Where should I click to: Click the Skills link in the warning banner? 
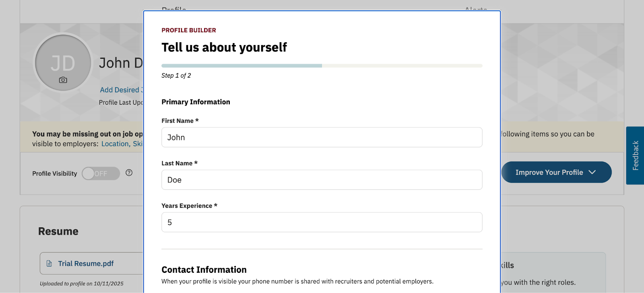pyautogui.click(x=138, y=144)
